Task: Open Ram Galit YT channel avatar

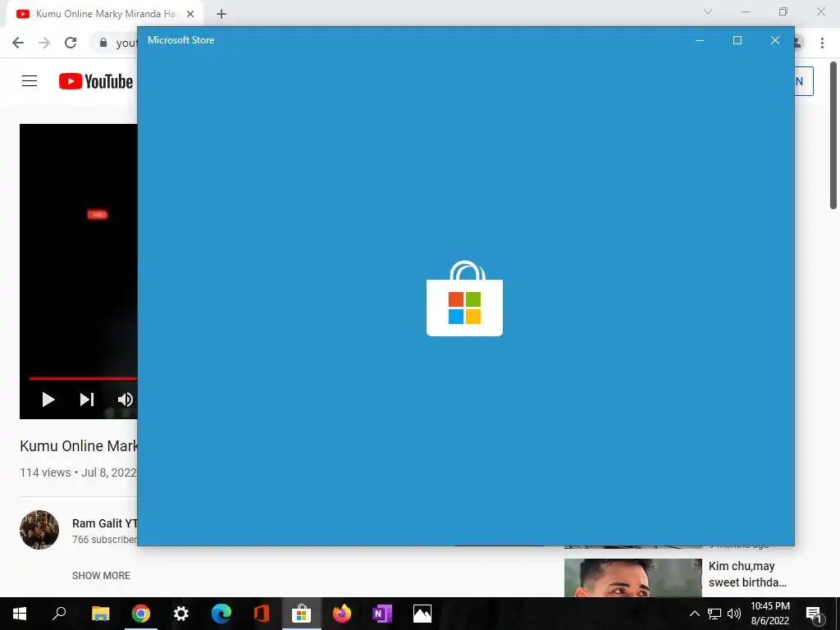Action: click(39, 530)
